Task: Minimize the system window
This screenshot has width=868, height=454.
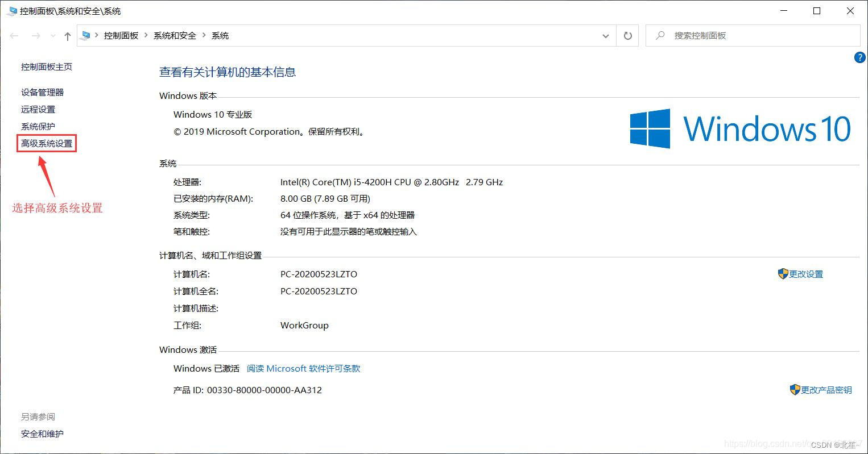Action: coord(784,11)
